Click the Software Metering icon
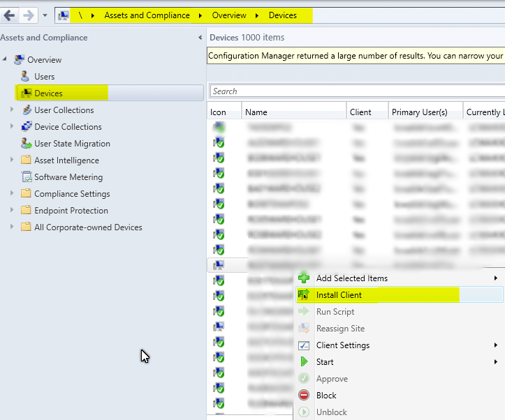This screenshot has width=505, height=420. pyautogui.click(x=27, y=177)
